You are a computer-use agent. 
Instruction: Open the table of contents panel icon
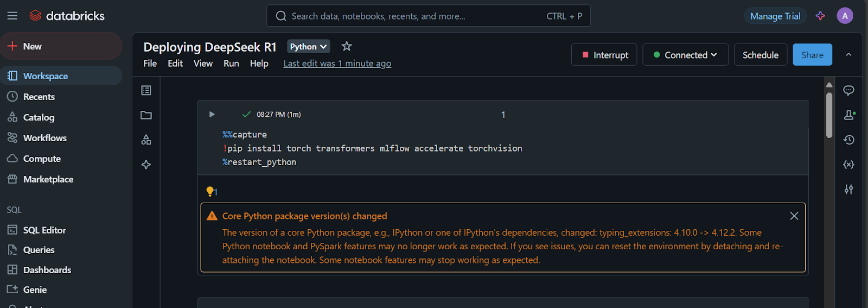coord(146,90)
